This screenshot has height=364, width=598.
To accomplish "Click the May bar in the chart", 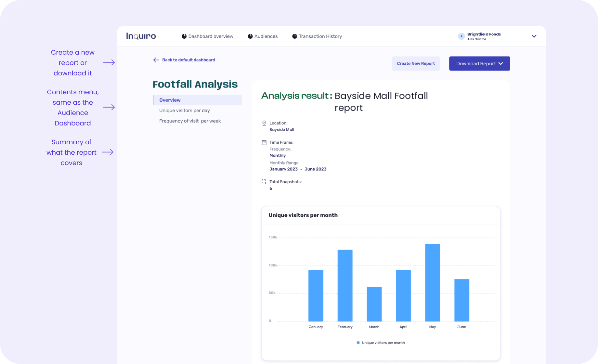I will [433, 283].
